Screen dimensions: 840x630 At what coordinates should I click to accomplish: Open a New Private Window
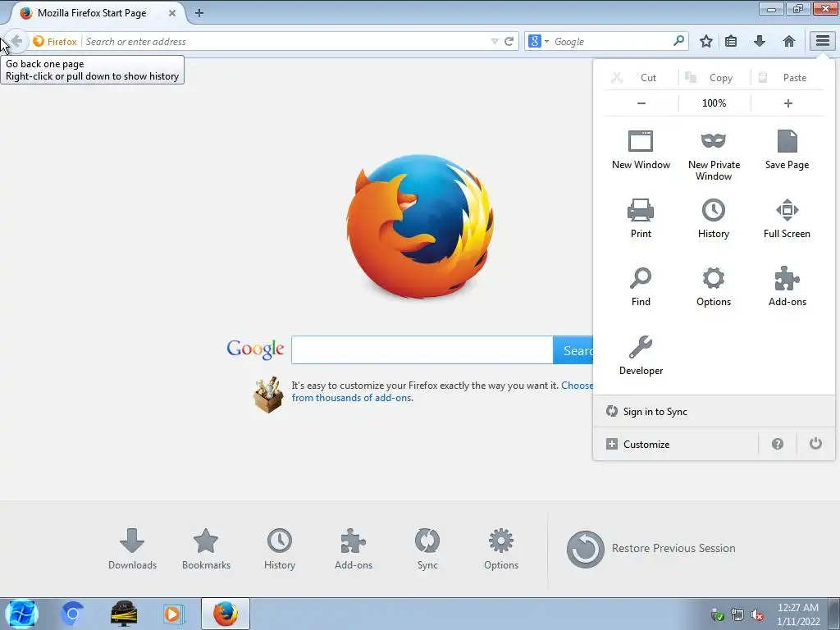pos(714,155)
